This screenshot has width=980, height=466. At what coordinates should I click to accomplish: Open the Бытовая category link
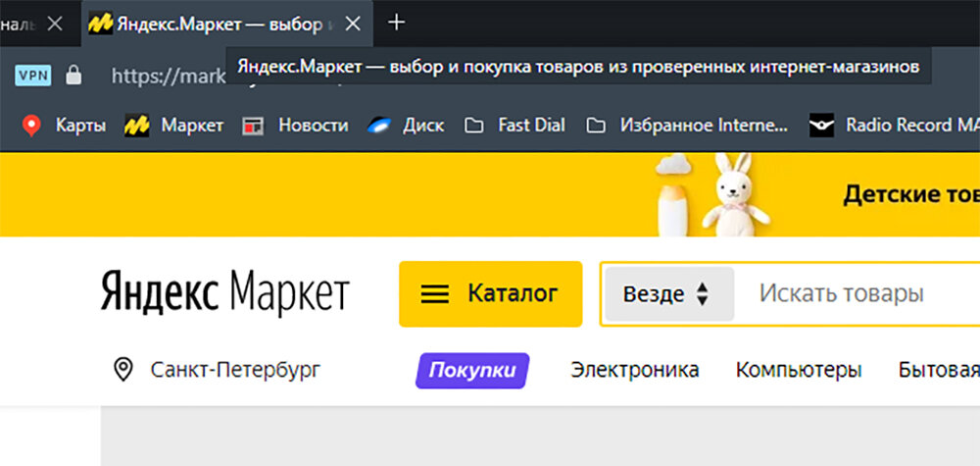(939, 370)
